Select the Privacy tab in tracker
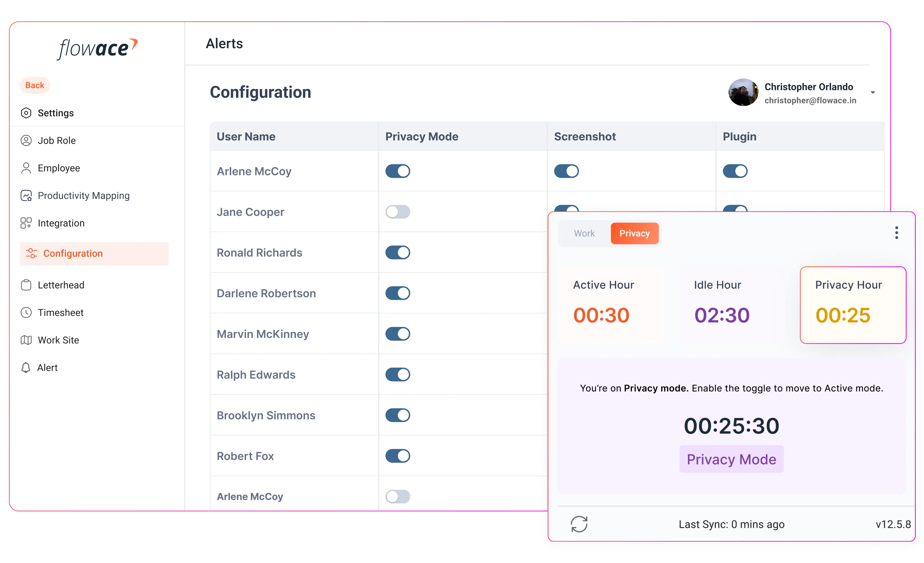The width and height of the screenshot is (924, 563). click(x=635, y=233)
